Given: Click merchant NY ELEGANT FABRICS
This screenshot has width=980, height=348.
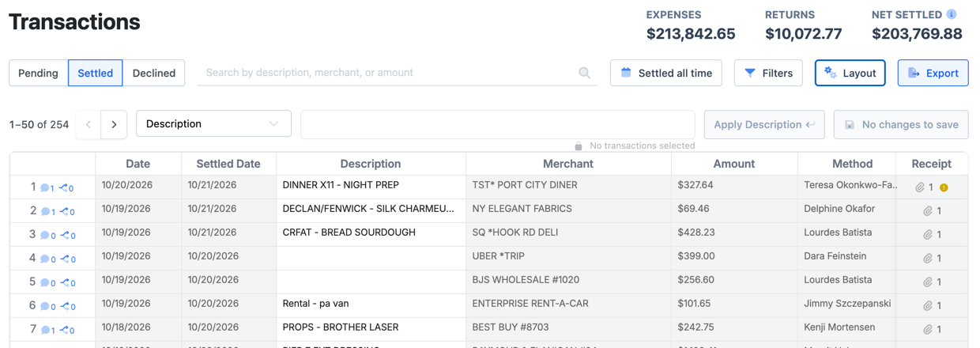Looking at the screenshot, I should (x=522, y=209).
